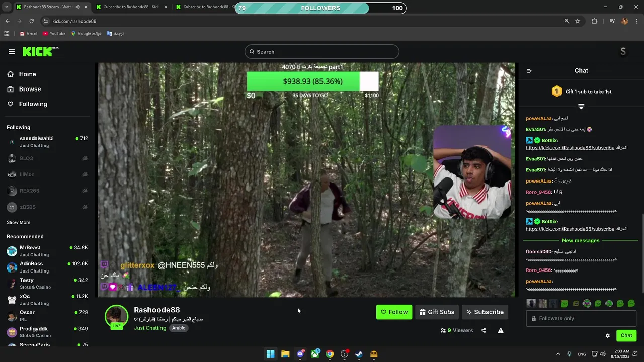The height and width of the screenshot is (362, 644).
Task: Bookmark this page with the star
Action: click(578, 21)
